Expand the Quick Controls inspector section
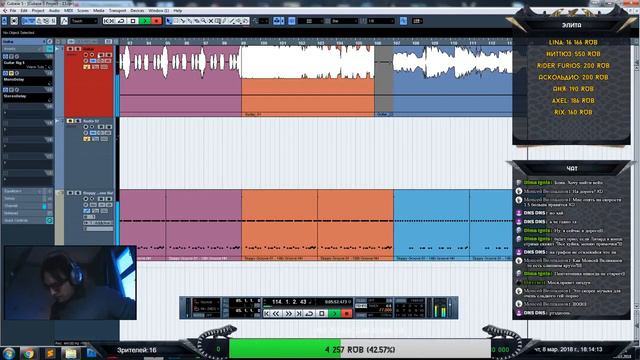This screenshot has width=640, height=360. [x=27, y=220]
